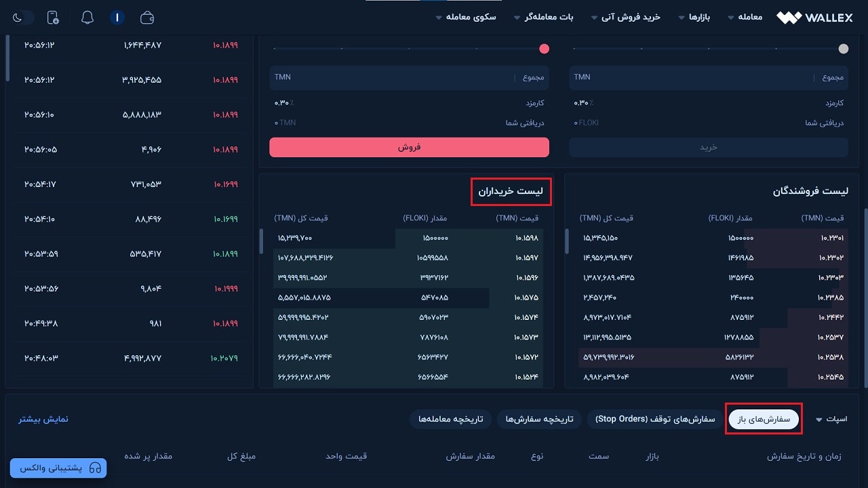Click زمان و تاریخ سفارش column header
The image size is (868, 488).
click(804, 456)
